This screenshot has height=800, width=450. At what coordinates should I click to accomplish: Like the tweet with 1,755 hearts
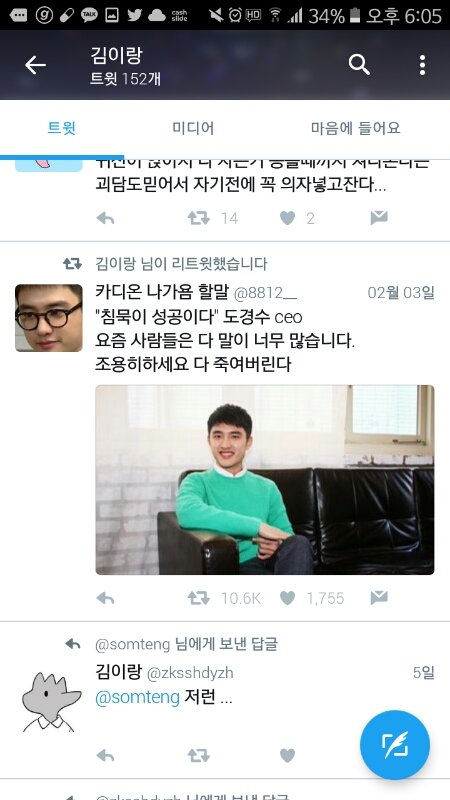pos(287,598)
